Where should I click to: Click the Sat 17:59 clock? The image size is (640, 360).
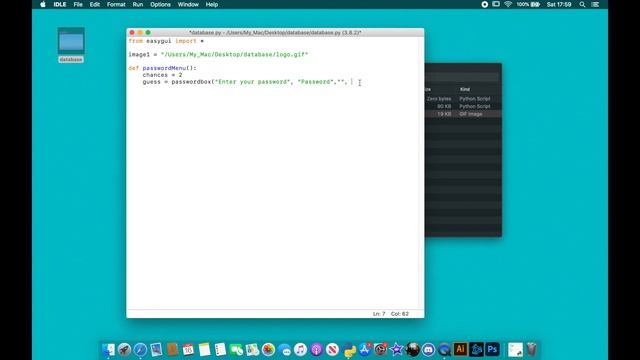point(559,4)
